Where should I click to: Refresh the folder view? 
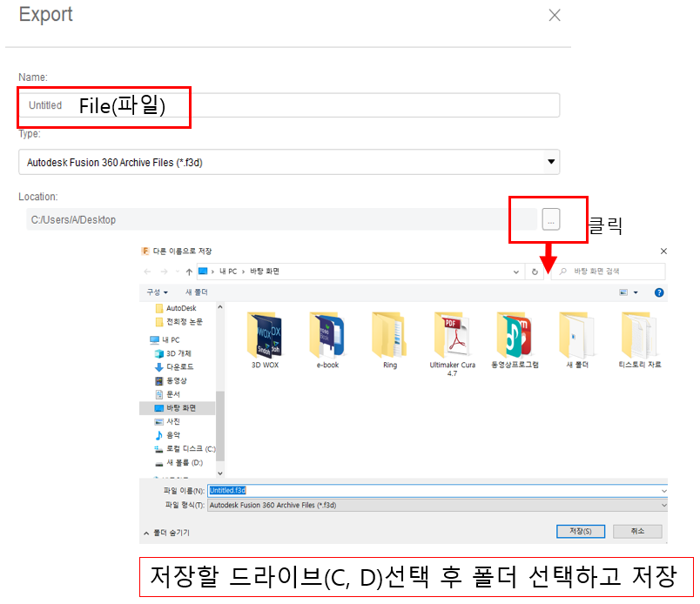point(535,272)
